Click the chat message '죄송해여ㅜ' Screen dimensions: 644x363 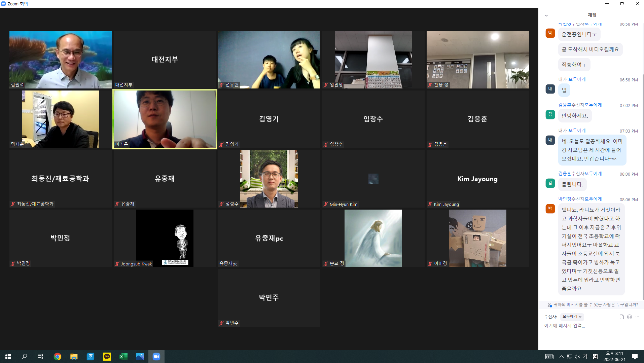tap(574, 65)
